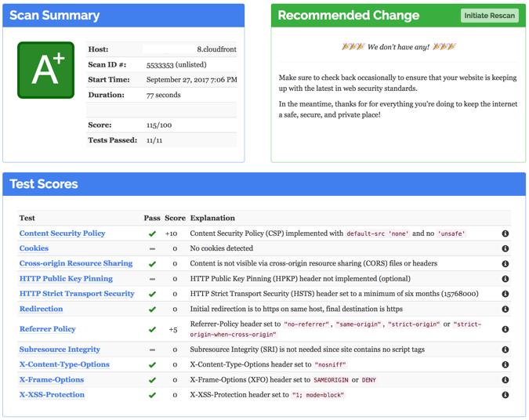Open the HTTP Strict Transport Security link
The height and width of the screenshot is (420, 529).
pos(77,294)
